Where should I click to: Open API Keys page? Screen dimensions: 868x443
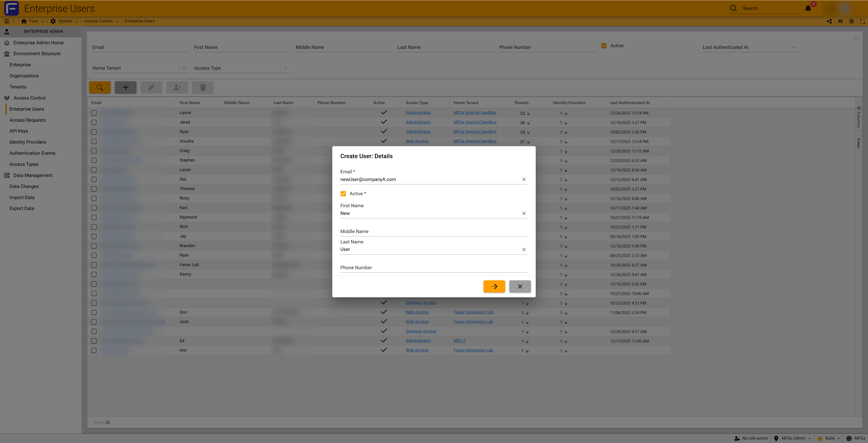click(19, 131)
